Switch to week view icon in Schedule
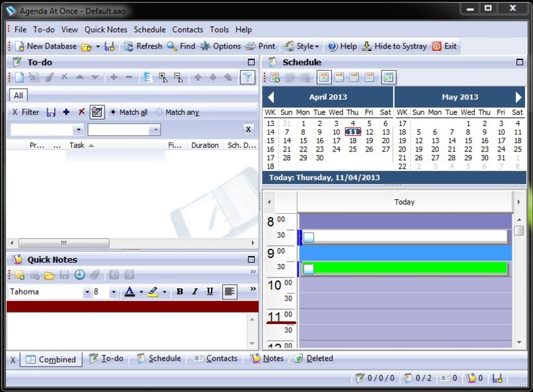 pos(339,78)
